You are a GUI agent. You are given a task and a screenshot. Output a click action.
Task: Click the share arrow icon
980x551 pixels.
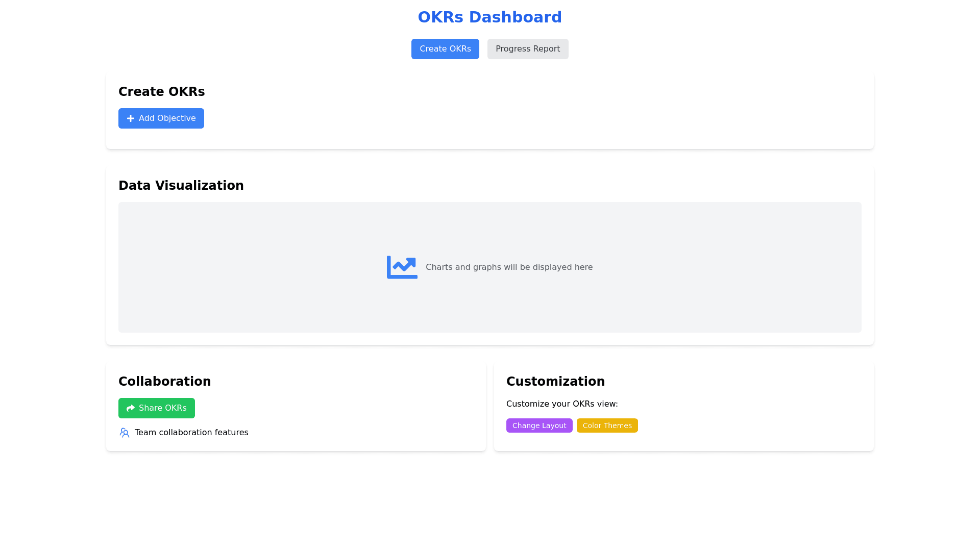click(131, 408)
